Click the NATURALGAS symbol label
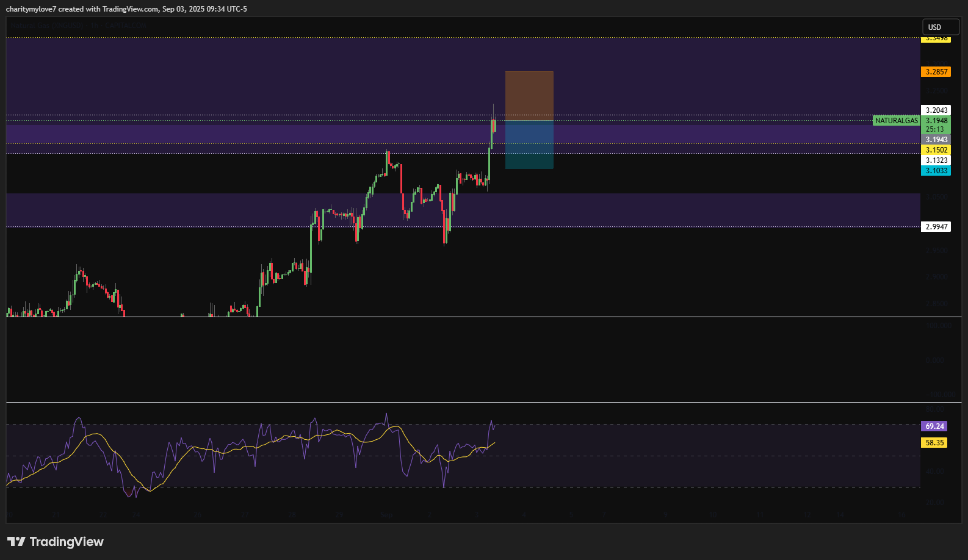This screenshot has width=968, height=560. click(896, 121)
